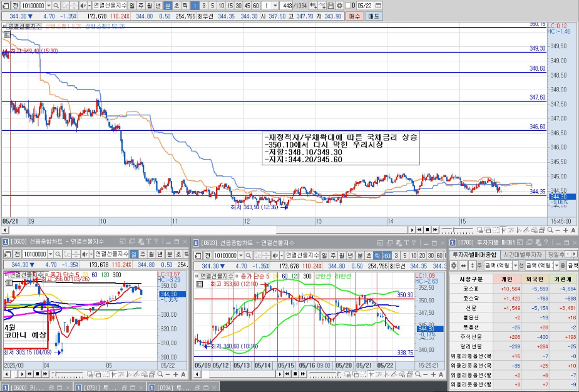This screenshot has height=392, width=579.
Task: Open chart settings gear in the top toolbar
Action: click(x=339, y=6)
